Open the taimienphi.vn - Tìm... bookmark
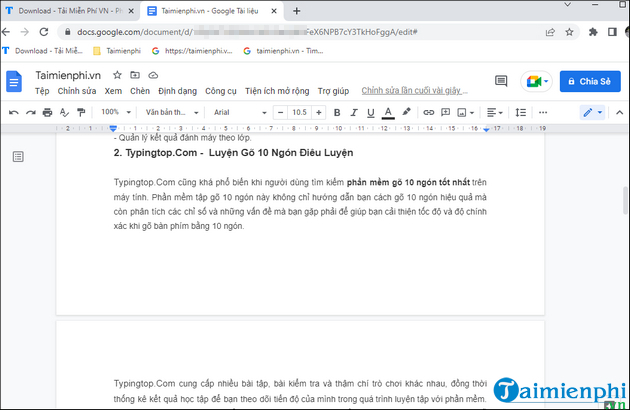The image size is (630, 410). 283,51
